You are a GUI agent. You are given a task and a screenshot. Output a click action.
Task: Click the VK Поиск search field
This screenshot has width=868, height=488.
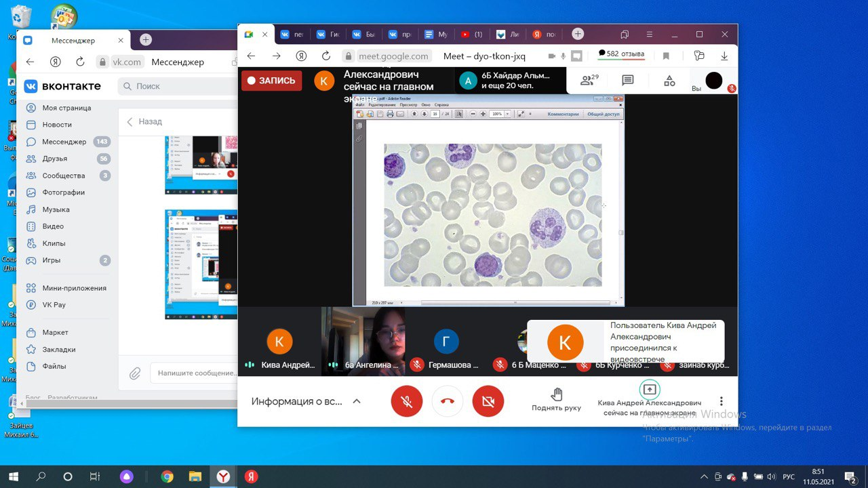click(x=178, y=86)
